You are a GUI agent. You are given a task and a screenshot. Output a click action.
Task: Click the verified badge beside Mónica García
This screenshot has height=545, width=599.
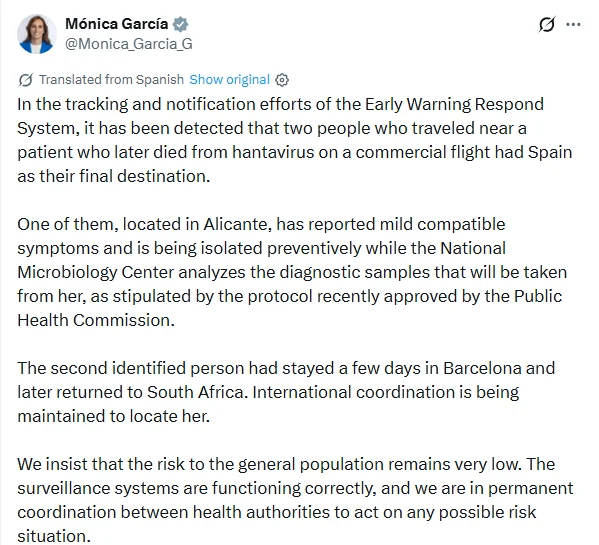point(180,24)
